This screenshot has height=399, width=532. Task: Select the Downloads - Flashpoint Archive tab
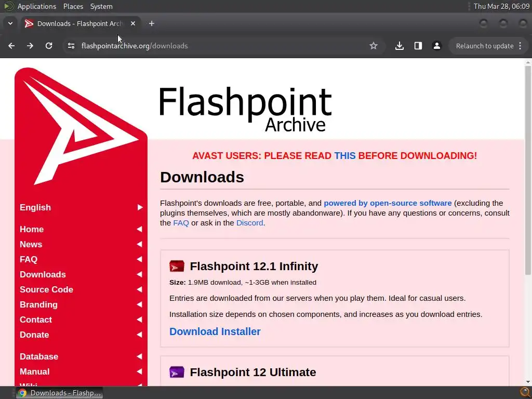pos(81,23)
